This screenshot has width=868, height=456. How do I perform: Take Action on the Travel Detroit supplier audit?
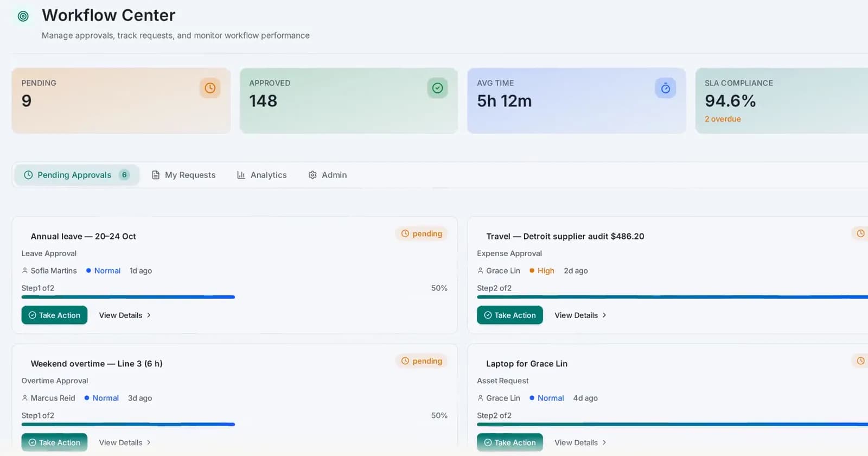coord(510,315)
